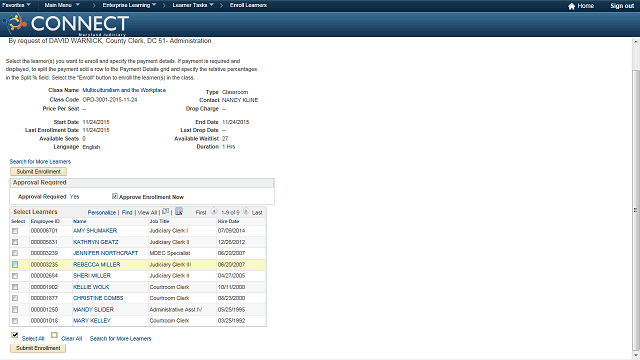Open Multiculturalism and the Workplace class link

pos(124,90)
